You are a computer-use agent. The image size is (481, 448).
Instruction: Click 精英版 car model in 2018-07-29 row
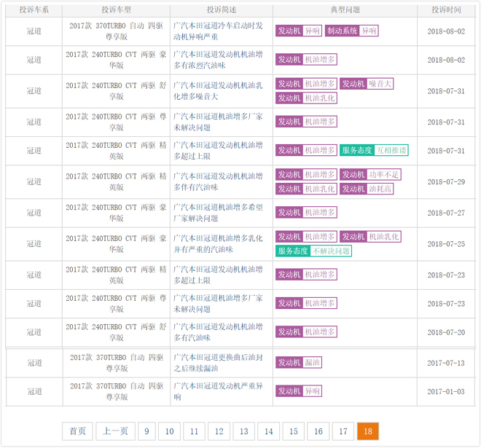tap(117, 182)
